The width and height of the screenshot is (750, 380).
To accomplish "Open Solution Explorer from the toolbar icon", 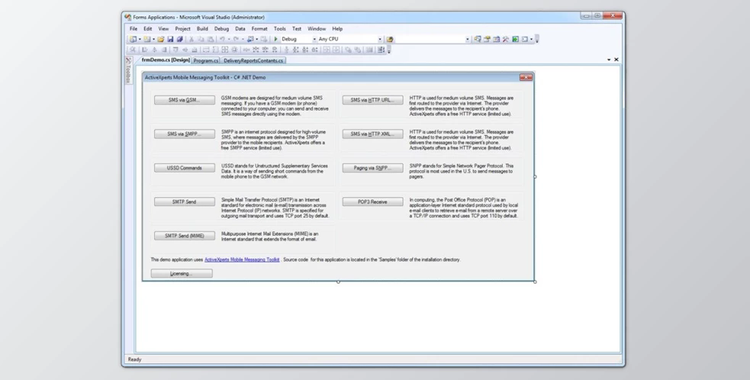I will click(x=477, y=39).
